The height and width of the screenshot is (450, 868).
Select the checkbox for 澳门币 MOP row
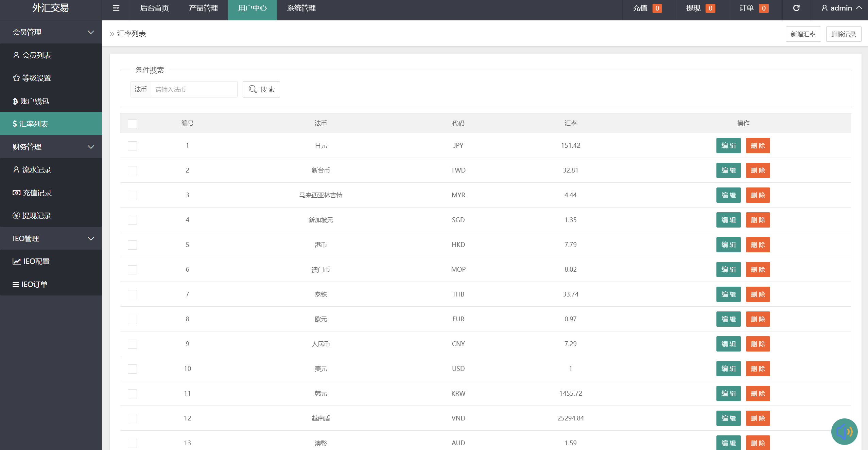(132, 270)
